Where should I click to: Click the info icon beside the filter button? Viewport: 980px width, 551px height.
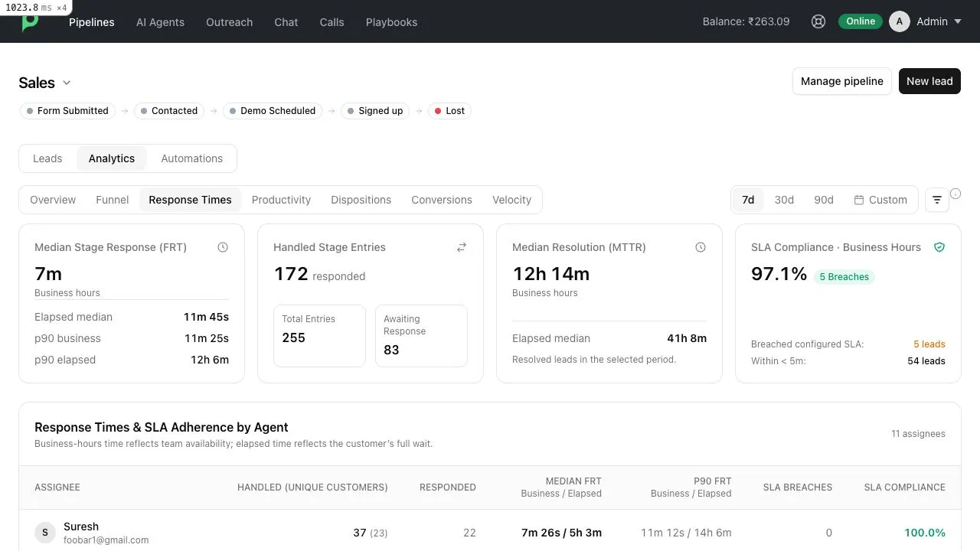955,194
